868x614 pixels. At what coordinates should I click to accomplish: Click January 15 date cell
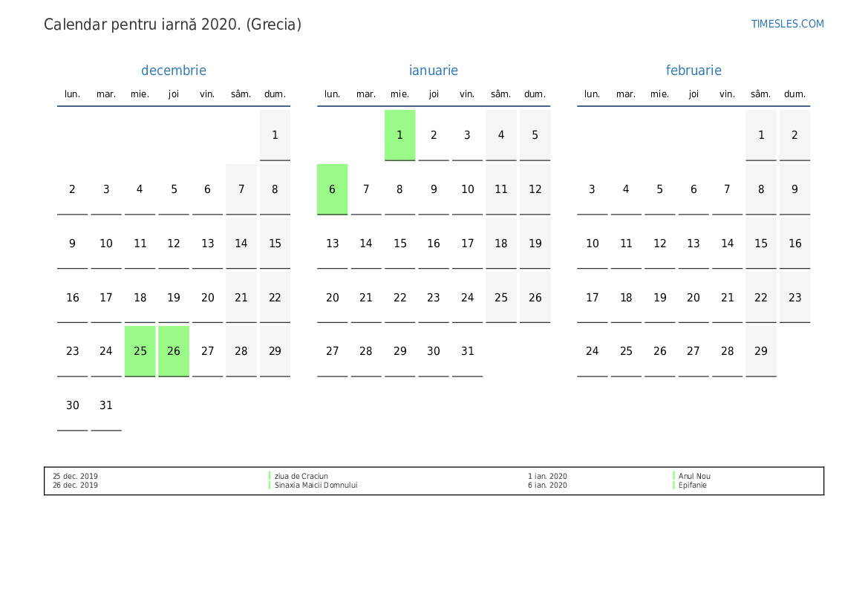399,244
